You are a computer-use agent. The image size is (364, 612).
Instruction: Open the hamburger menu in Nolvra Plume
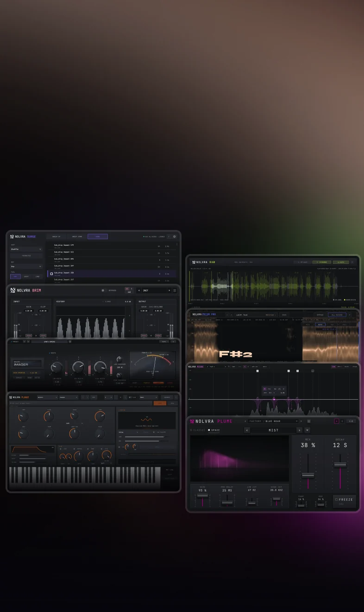[x=309, y=421]
